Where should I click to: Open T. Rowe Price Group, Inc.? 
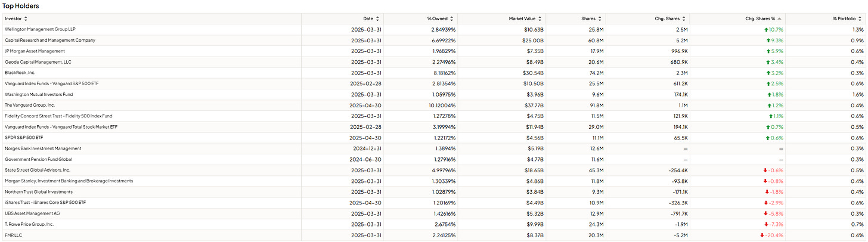pyautogui.click(x=29, y=224)
